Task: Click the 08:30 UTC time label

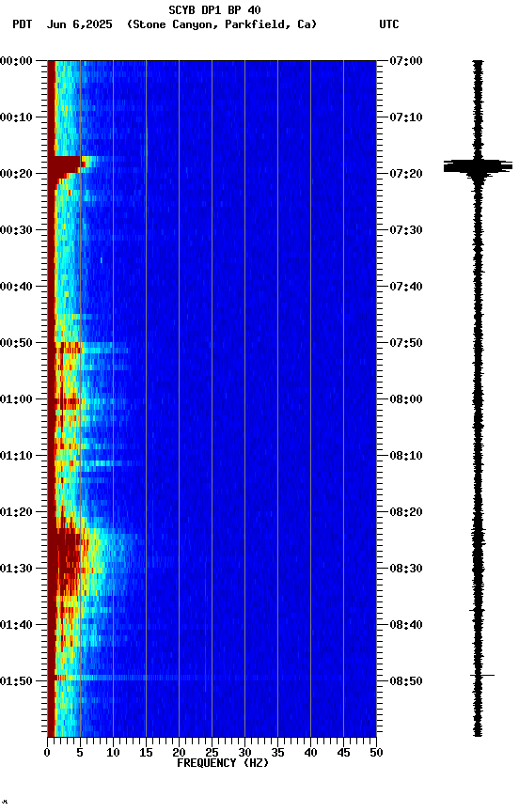Action: [x=406, y=569]
